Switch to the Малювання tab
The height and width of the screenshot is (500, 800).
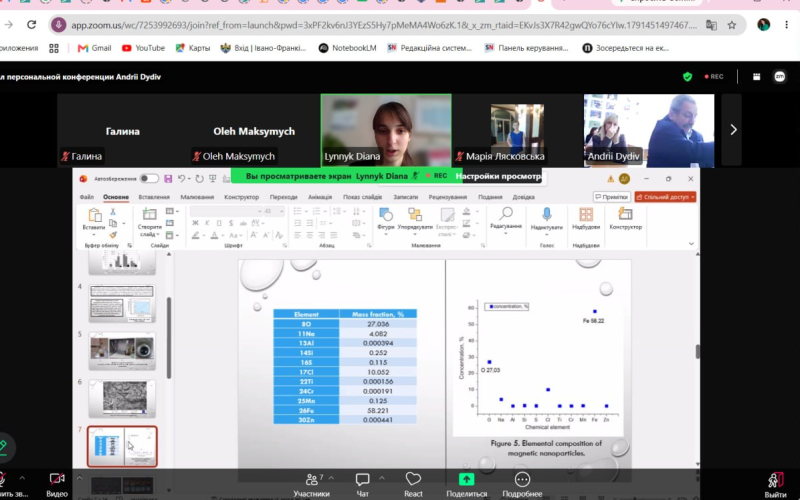[197, 197]
